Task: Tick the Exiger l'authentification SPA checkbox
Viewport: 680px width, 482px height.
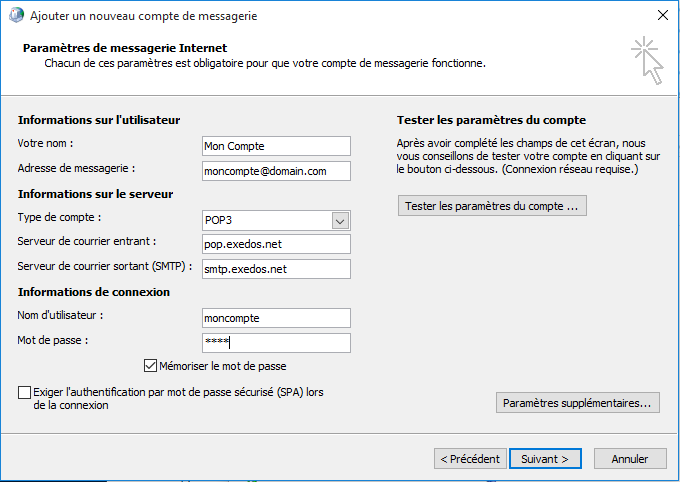Action: pos(24,393)
